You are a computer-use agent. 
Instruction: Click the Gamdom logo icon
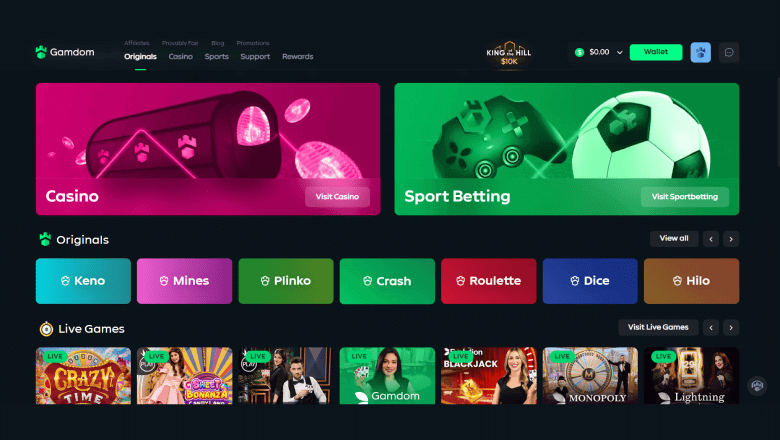pyautogui.click(x=41, y=52)
